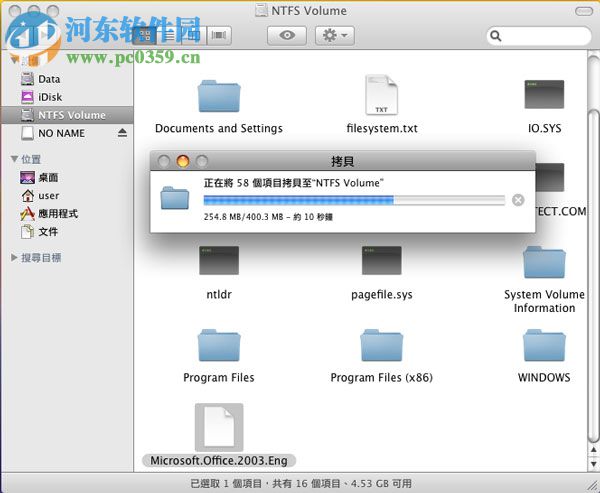This screenshot has width=600, height=493.
Task: Click the vertical scrollbar down arrow
Action: coord(593,463)
